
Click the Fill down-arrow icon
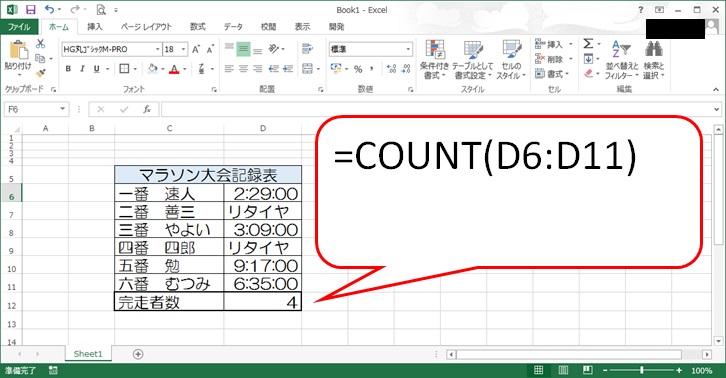[x=588, y=59]
